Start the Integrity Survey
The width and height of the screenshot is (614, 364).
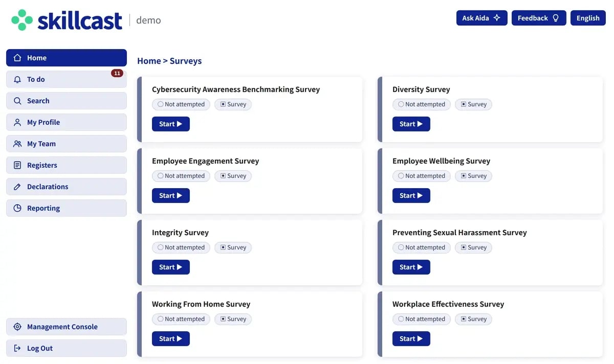pos(171,267)
